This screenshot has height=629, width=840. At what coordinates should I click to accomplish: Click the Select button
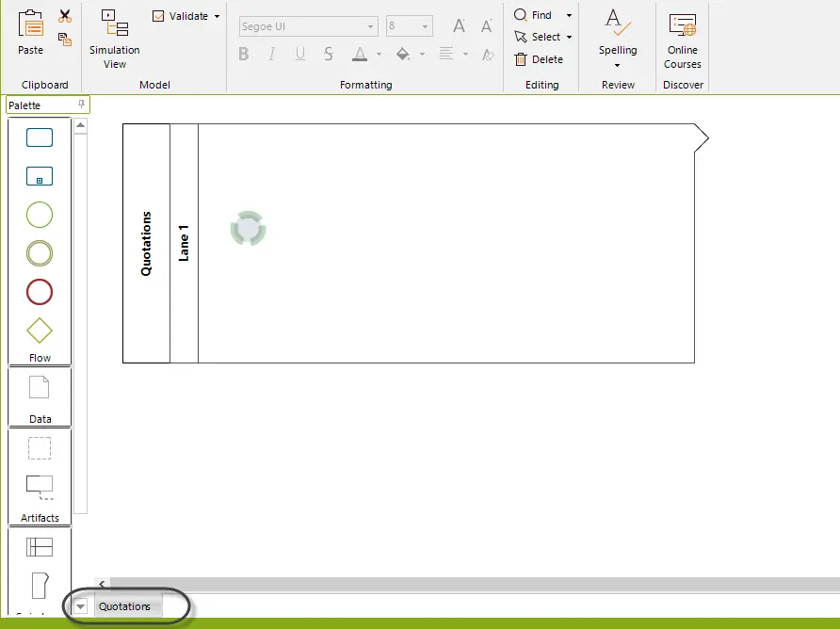coord(538,37)
